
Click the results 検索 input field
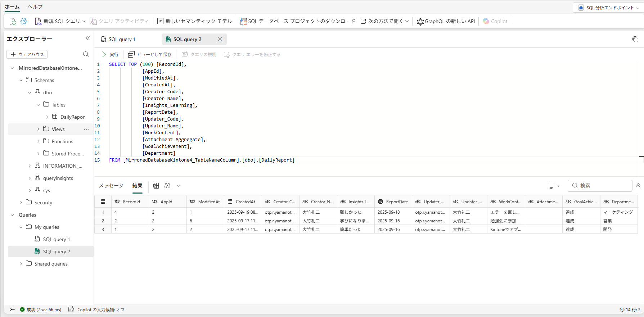click(x=600, y=186)
